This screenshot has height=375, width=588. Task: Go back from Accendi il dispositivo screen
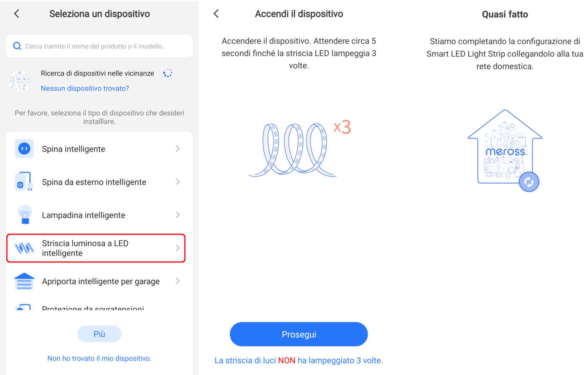pyautogui.click(x=216, y=14)
